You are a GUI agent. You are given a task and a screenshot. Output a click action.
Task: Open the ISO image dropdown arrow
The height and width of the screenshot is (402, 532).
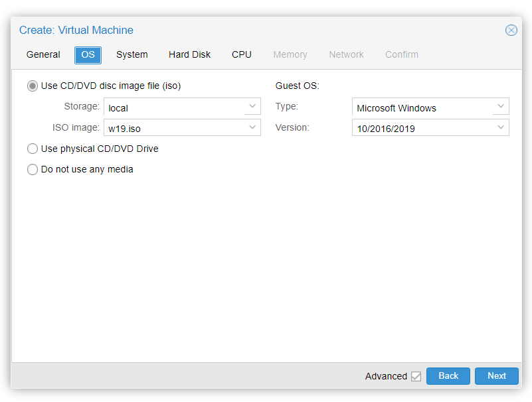coord(252,127)
